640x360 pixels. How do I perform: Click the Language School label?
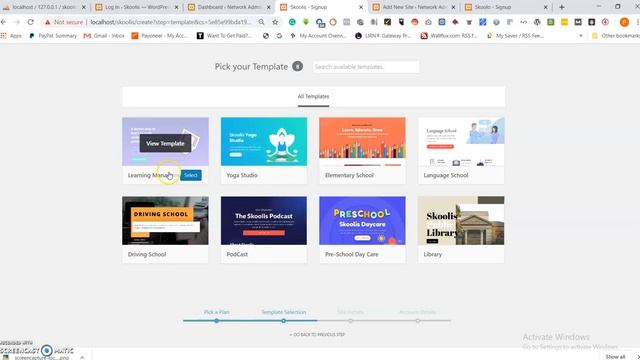click(446, 175)
